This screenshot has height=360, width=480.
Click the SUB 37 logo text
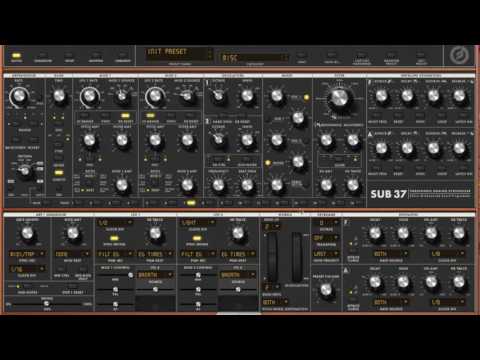(388, 194)
